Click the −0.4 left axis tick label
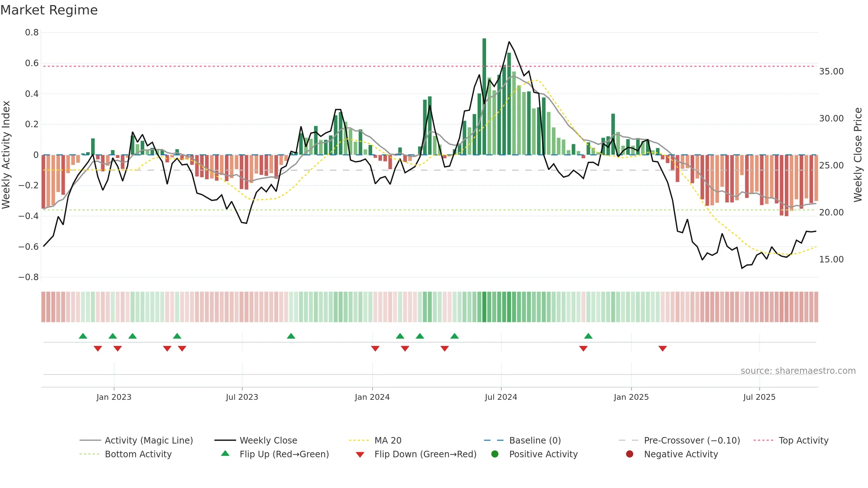 (29, 216)
